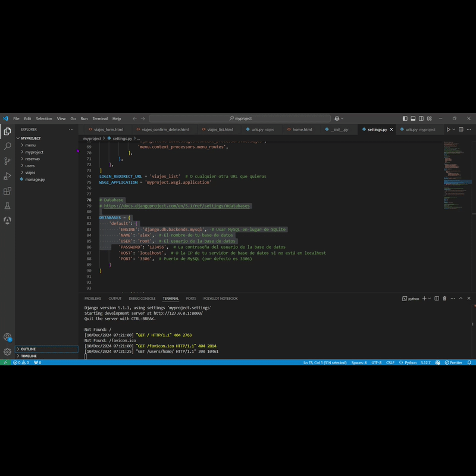Split the terminal panel
476x476 pixels.
pyautogui.click(x=437, y=299)
